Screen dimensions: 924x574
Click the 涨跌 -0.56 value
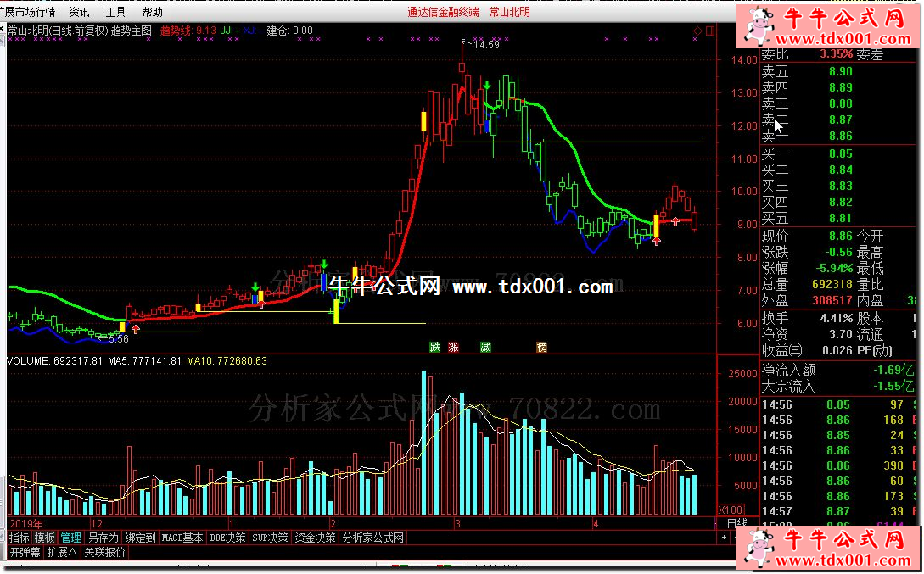838,252
